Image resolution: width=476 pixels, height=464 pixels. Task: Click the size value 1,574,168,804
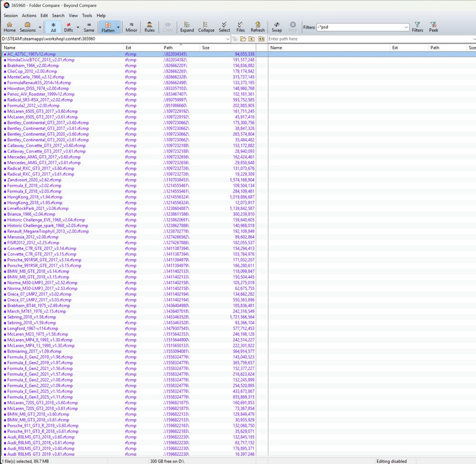click(x=242, y=180)
